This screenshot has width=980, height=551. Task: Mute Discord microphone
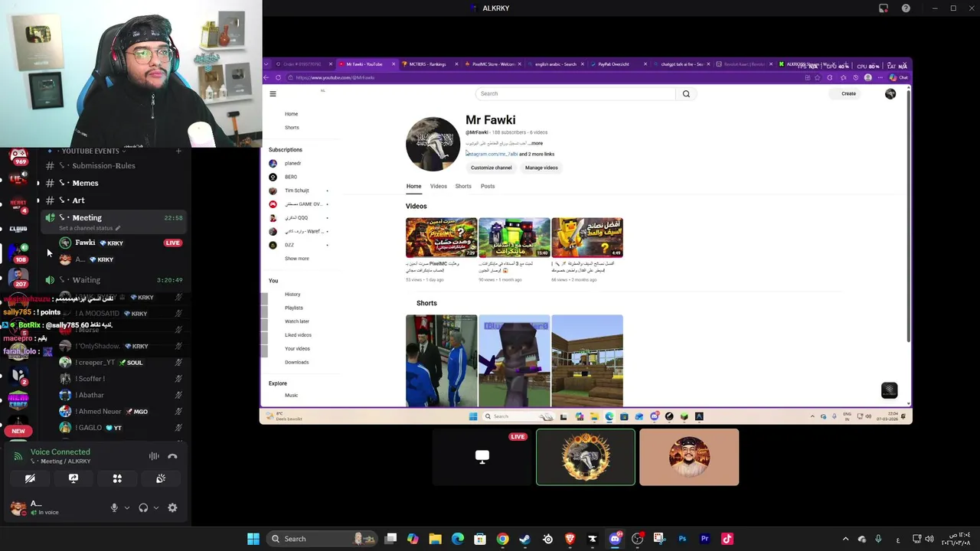click(x=114, y=507)
